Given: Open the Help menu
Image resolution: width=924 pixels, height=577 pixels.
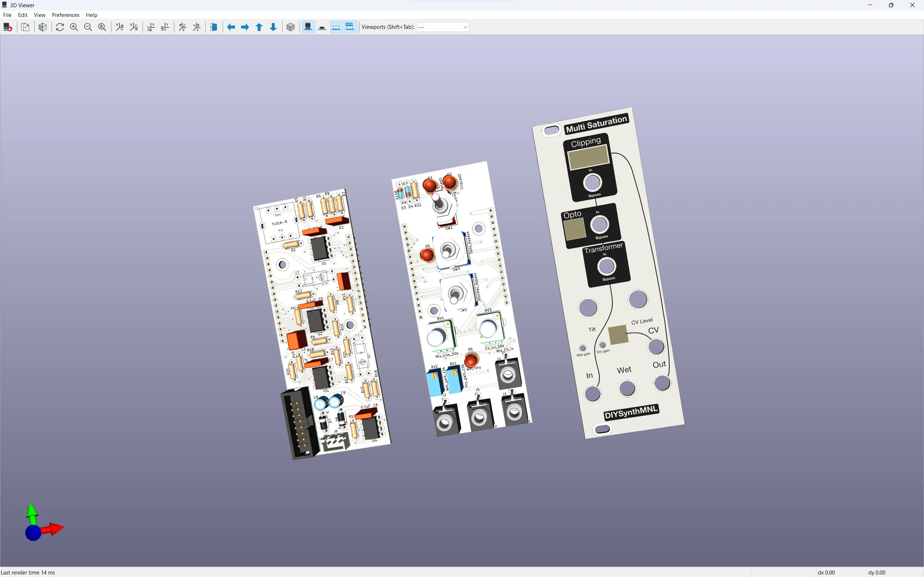Looking at the screenshot, I should [91, 15].
